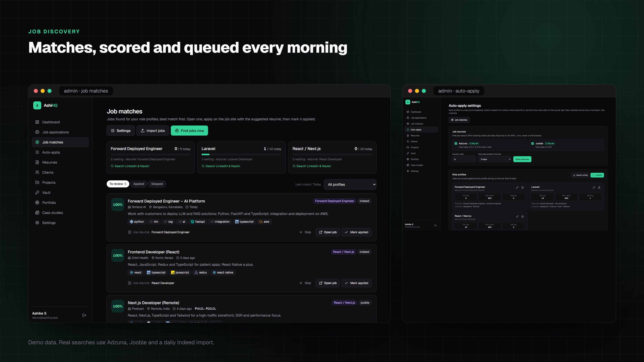Click the 'jooble' source tag on Next.js Developer
This screenshot has height=362, width=644.
(365, 302)
